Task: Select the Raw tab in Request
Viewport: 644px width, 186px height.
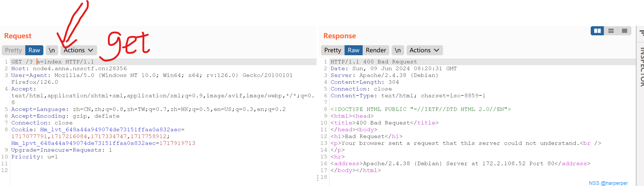Action: [x=34, y=50]
